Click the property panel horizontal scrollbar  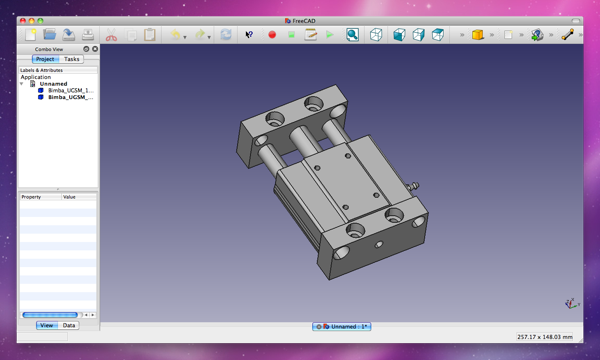point(50,315)
